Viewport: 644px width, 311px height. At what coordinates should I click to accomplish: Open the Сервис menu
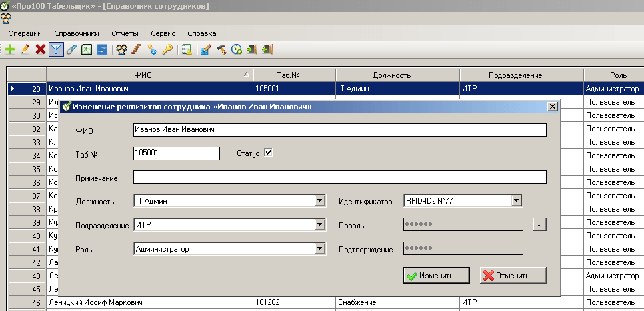click(163, 34)
